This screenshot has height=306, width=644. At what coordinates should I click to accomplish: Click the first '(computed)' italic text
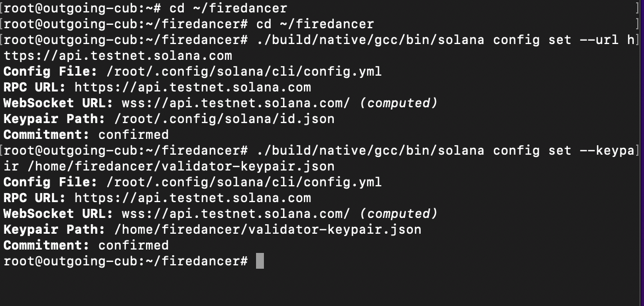coord(398,103)
